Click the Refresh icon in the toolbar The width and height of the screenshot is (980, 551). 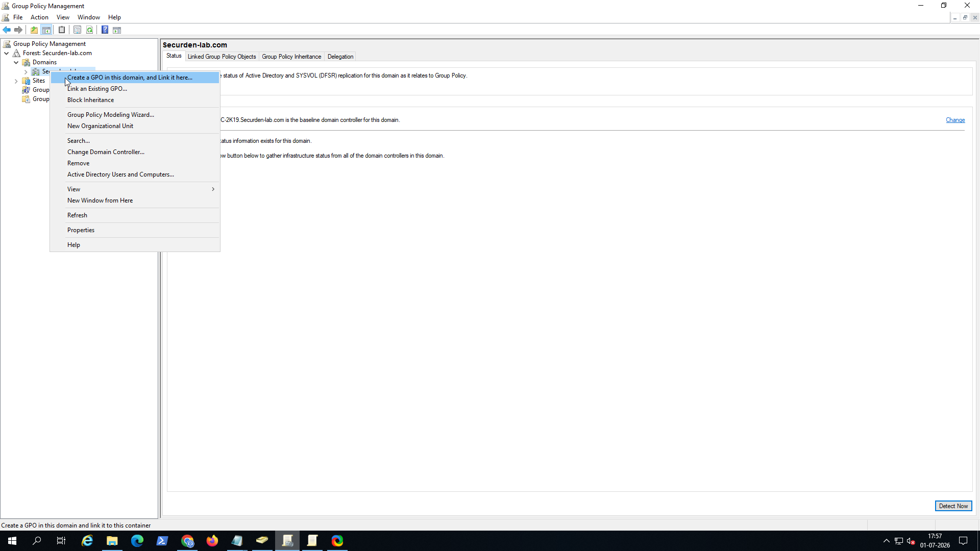[x=90, y=30]
